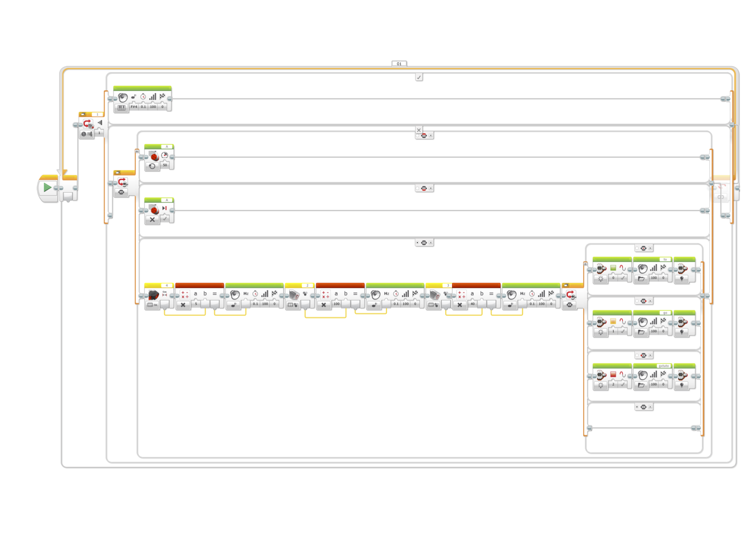Viewport: 756px width, 534px height.
Task: Toggle brake-at-end checkmark on motor A off block
Action: click(165, 219)
